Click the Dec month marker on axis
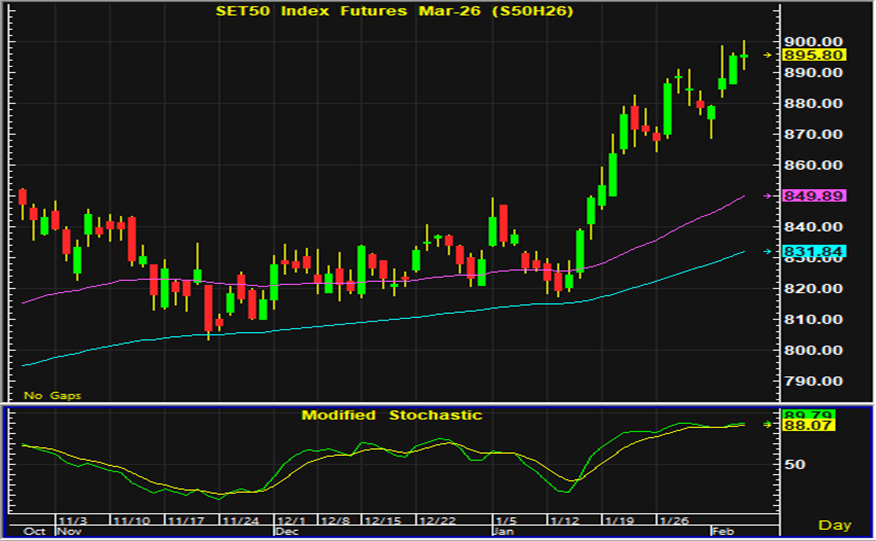The height and width of the screenshot is (541, 876). coord(286,532)
